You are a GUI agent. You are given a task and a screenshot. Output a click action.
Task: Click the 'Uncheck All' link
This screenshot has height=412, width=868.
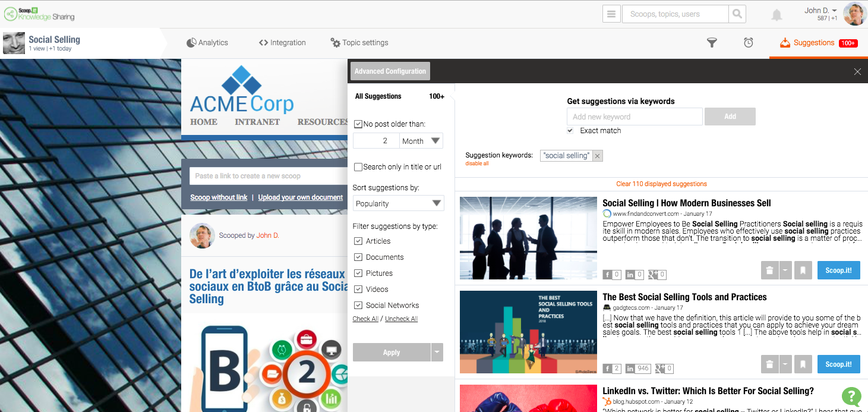(x=401, y=319)
